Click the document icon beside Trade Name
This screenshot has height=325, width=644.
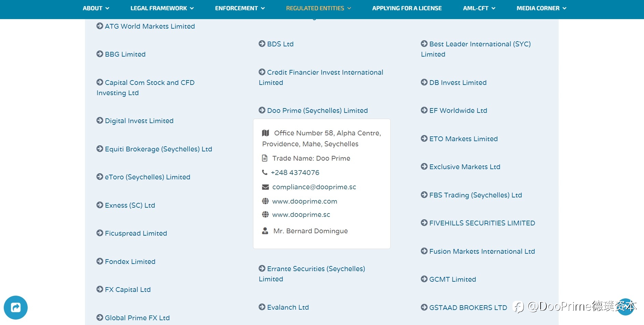pos(265,158)
